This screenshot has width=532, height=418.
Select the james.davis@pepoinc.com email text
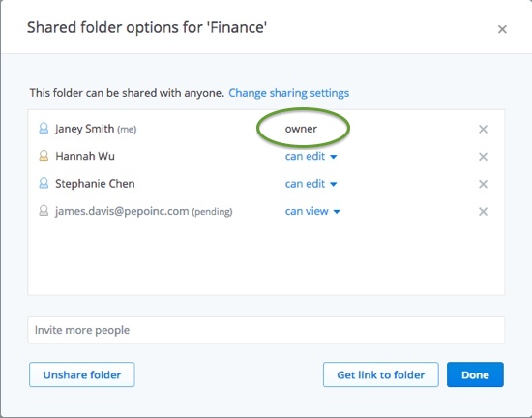[x=122, y=211]
